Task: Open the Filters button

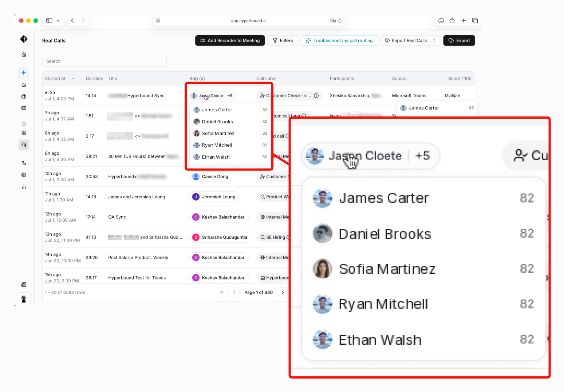Action: tap(283, 41)
